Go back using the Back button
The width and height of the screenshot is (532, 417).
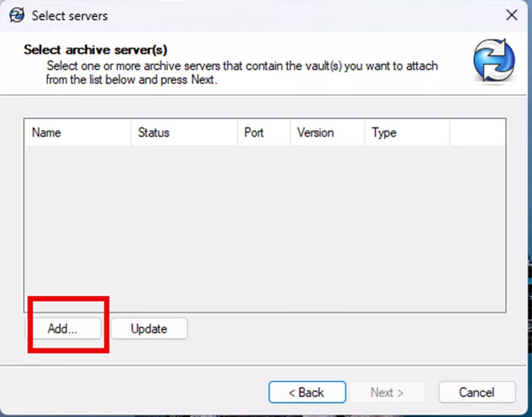click(307, 392)
